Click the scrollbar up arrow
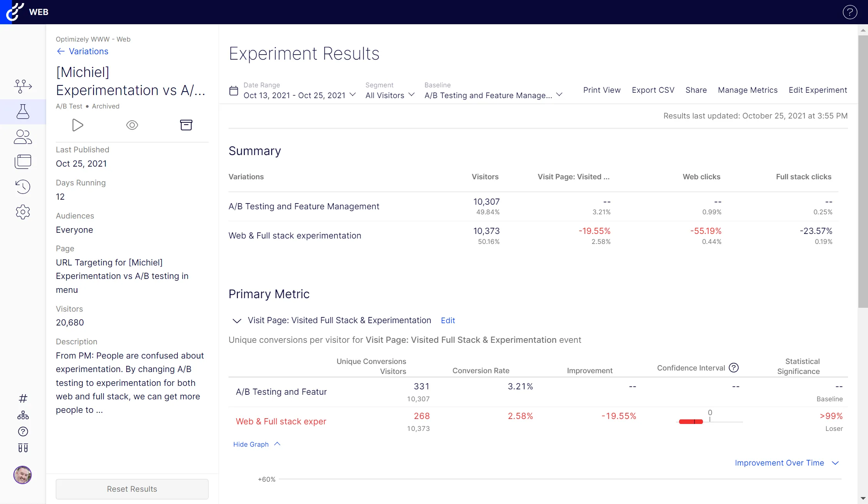The width and height of the screenshot is (868, 504). click(863, 30)
